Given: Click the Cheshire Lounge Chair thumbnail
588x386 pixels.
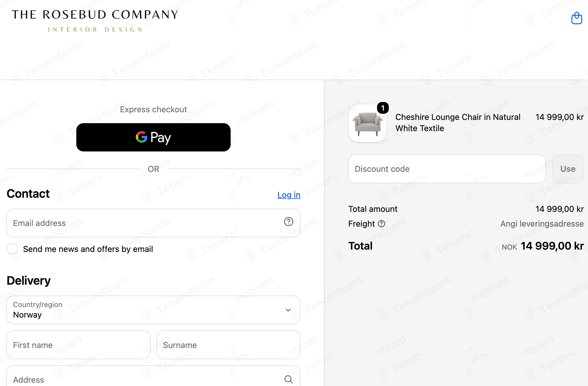Looking at the screenshot, I should 368,123.
